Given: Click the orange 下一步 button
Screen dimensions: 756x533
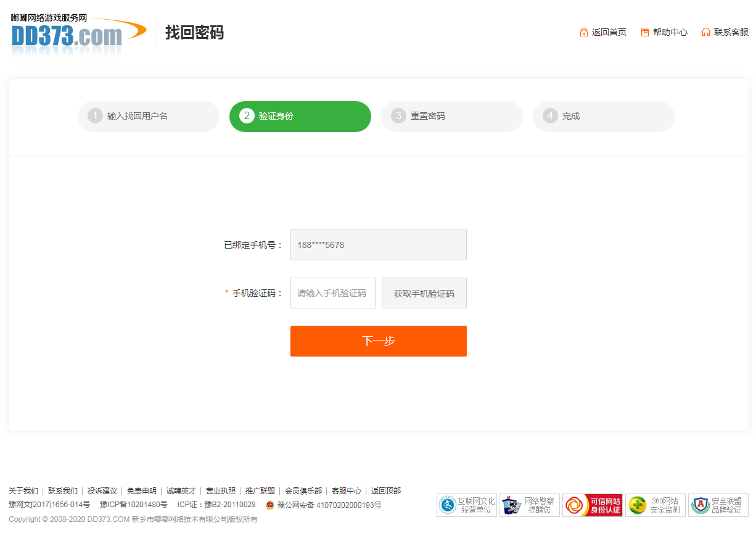Looking at the screenshot, I should (379, 341).
